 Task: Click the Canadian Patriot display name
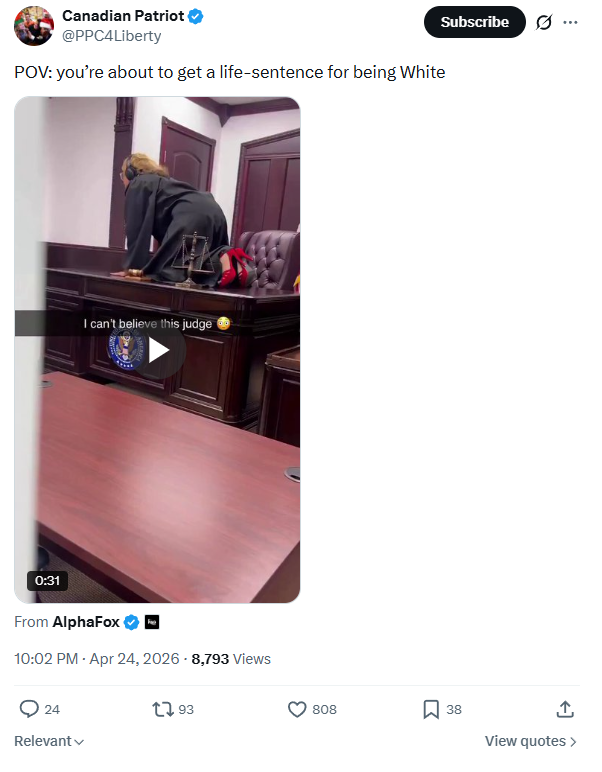coord(123,16)
